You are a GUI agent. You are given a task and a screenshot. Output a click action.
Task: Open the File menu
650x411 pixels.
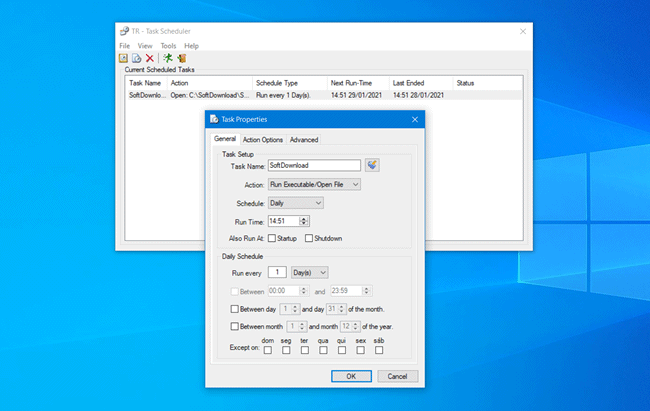(124, 46)
